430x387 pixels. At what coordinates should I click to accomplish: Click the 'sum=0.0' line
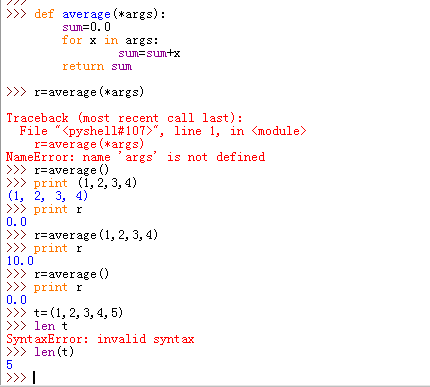[x=86, y=27]
